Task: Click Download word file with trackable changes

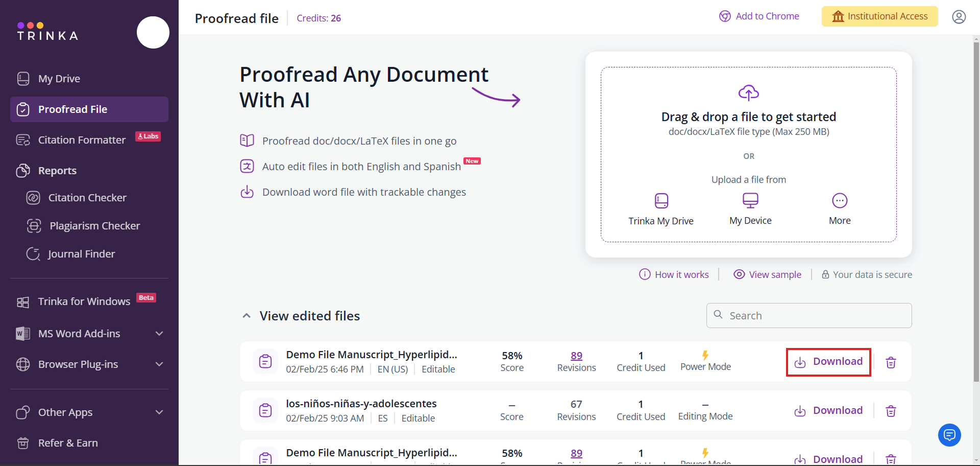Action: click(364, 192)
